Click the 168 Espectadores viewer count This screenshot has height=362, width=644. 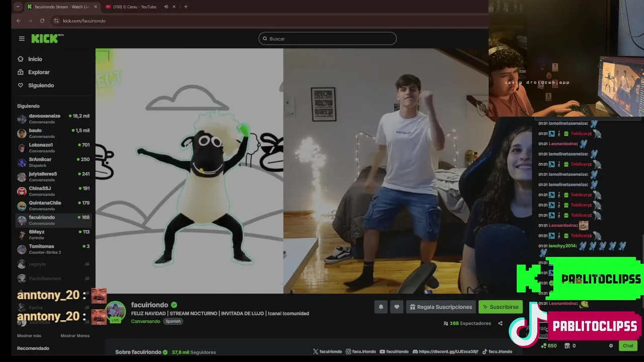467,323
